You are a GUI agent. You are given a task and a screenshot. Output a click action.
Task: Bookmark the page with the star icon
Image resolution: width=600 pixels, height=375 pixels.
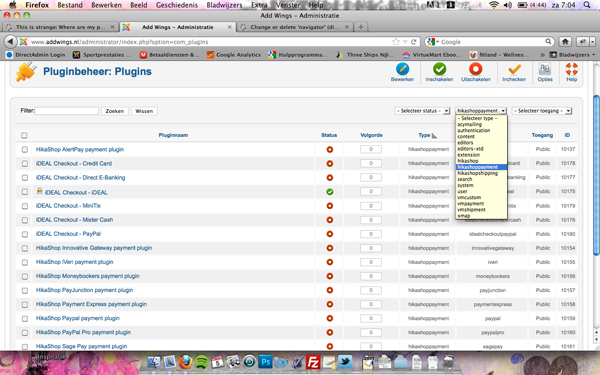396,42
